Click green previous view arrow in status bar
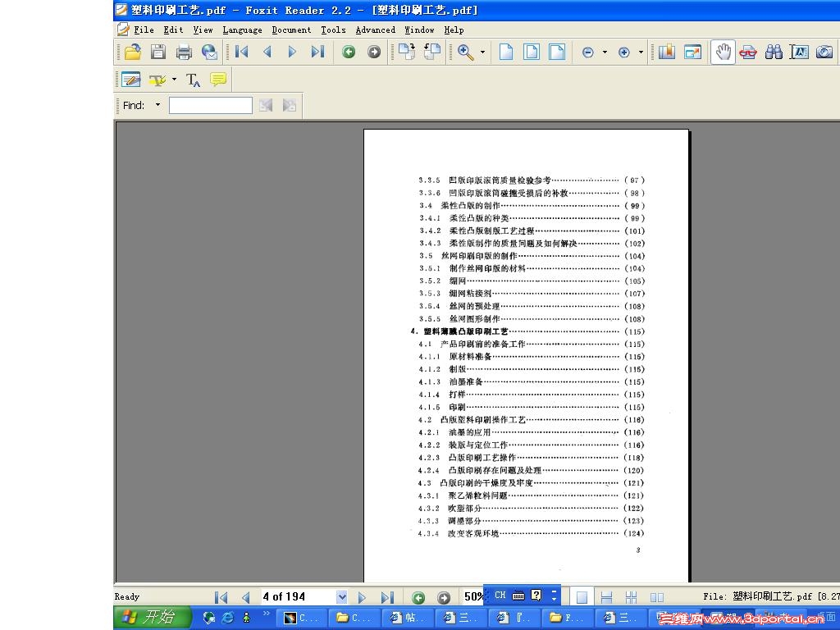 click(418, 597)
